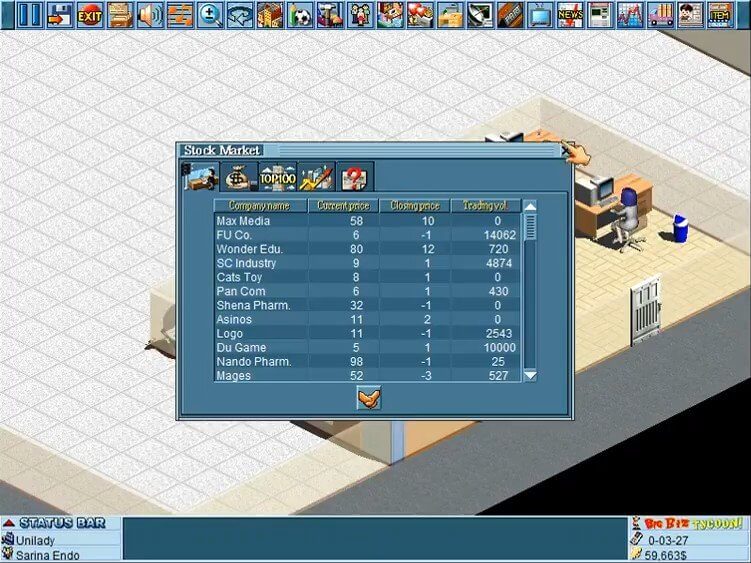The image size is (751, 563).
Task: Click FU Co. trading volume 14062
Action: (500, 235)
